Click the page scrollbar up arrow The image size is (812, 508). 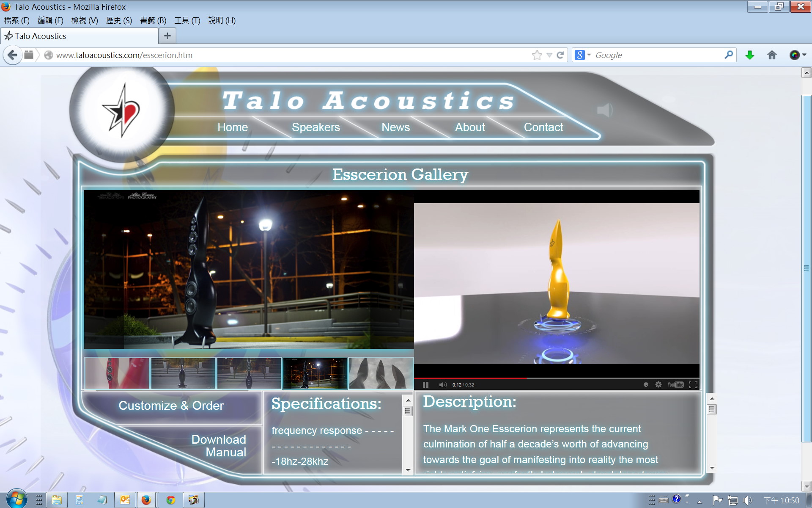pyautogui.click(x=807, y=73)
